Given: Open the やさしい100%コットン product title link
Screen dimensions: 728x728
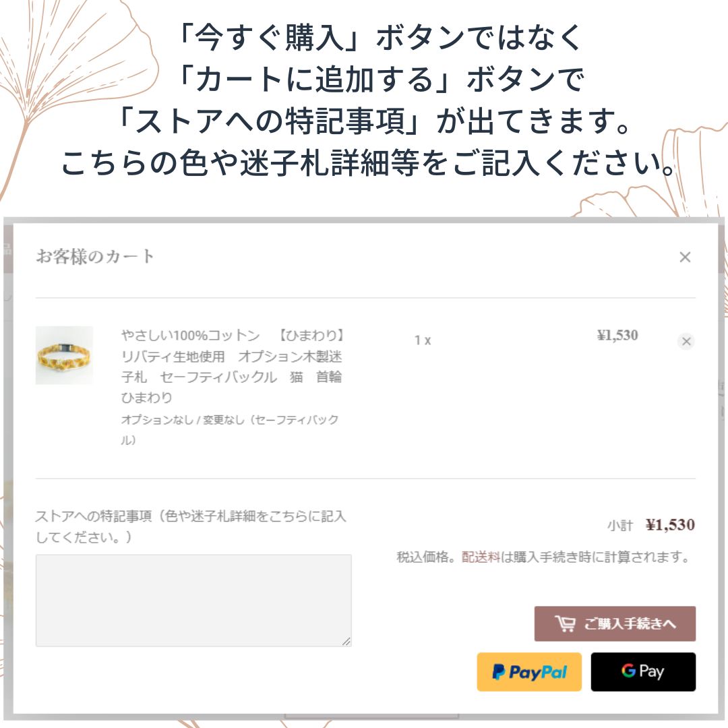Looking at the screenshot, I should tap(232, 366).
